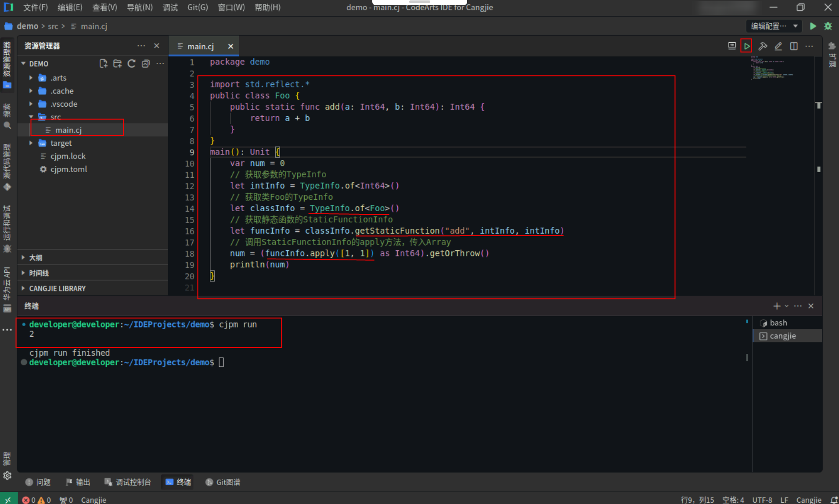
Task: Open the 文件(F) menu
Action: [35, 7]
